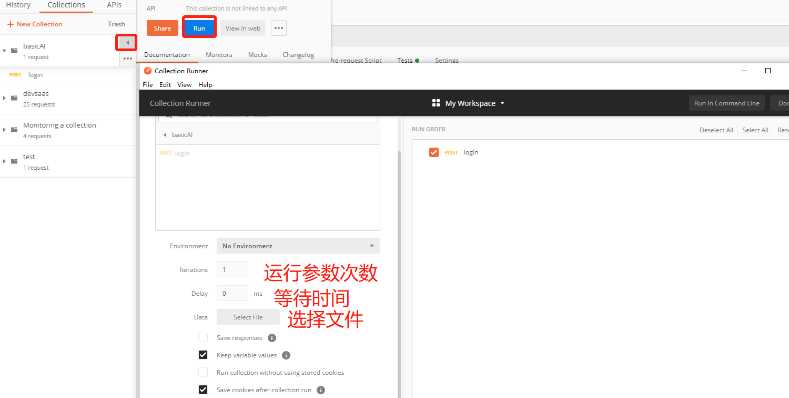Click the blue Run button
Screen dimensions: 789x398
tap(199, 28)
